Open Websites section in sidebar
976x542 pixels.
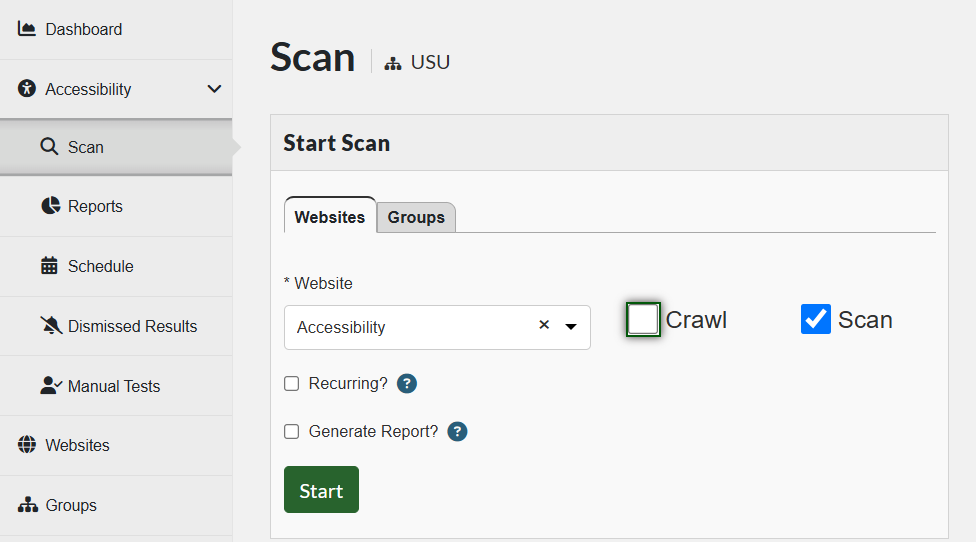(116, 446)
